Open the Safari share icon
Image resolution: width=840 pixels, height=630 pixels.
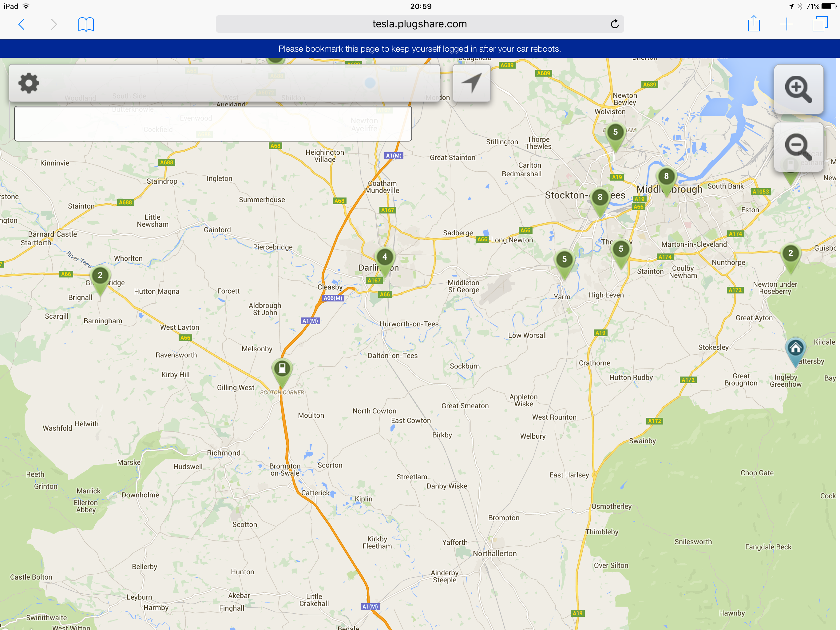coord(753,24)
